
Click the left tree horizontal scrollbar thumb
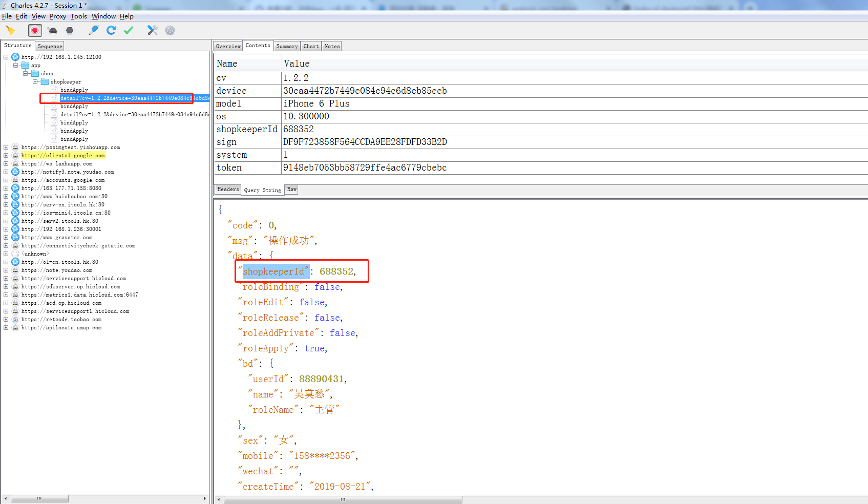[39, 498]
